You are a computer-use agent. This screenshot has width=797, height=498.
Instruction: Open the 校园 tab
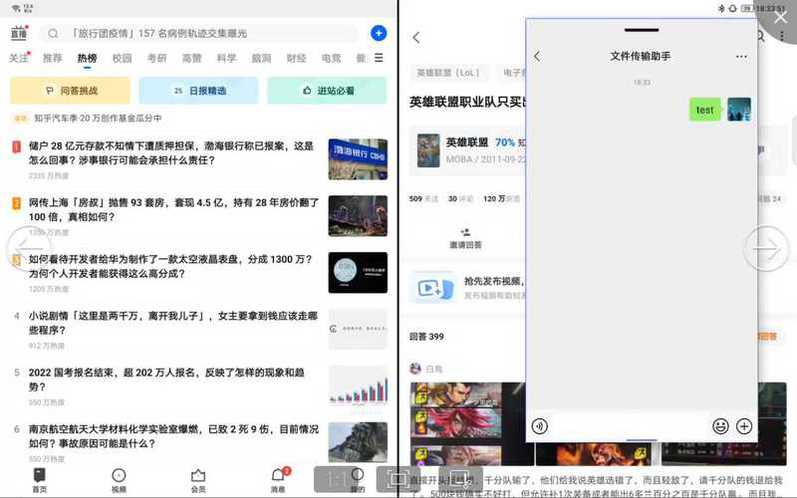[122, 58]
